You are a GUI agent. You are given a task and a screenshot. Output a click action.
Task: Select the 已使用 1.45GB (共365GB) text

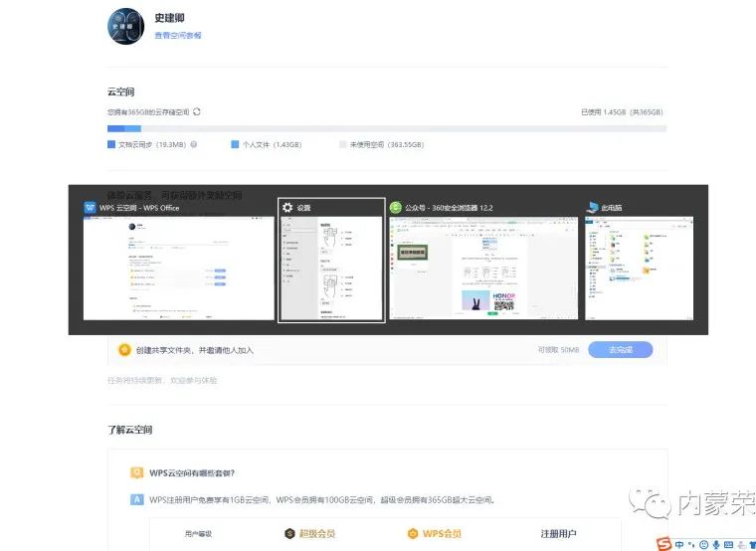coord(622,111)
